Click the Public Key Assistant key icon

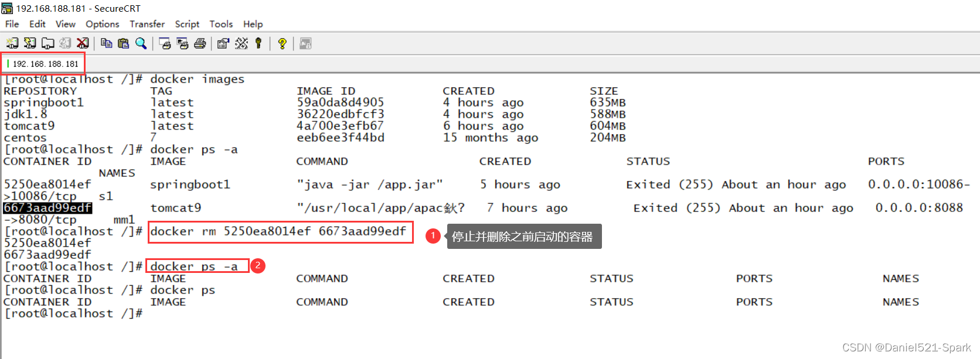pos(258,43)
